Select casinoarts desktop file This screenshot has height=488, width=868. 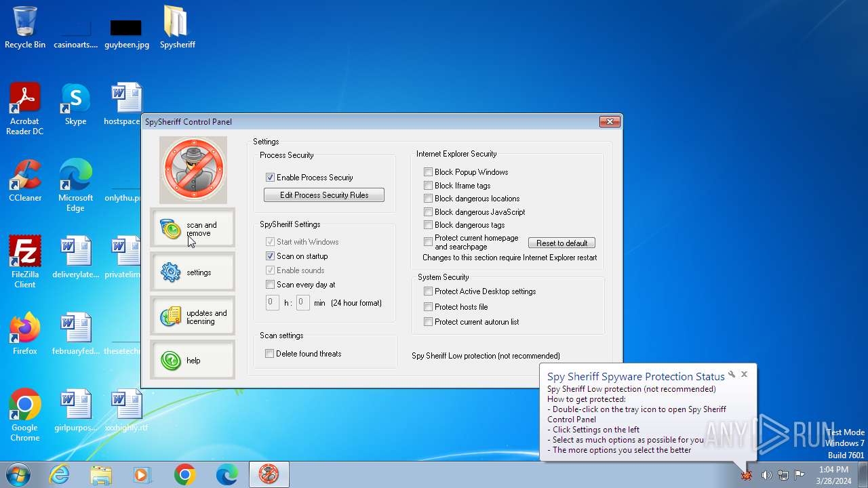(75, 33)
